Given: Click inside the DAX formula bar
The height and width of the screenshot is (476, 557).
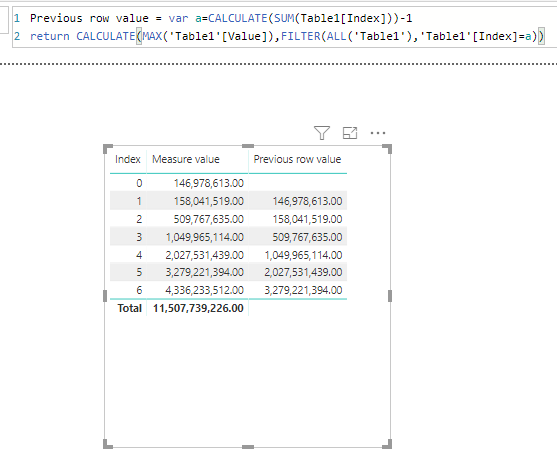Looking at the screenshot, I should (x=284, y=27).
